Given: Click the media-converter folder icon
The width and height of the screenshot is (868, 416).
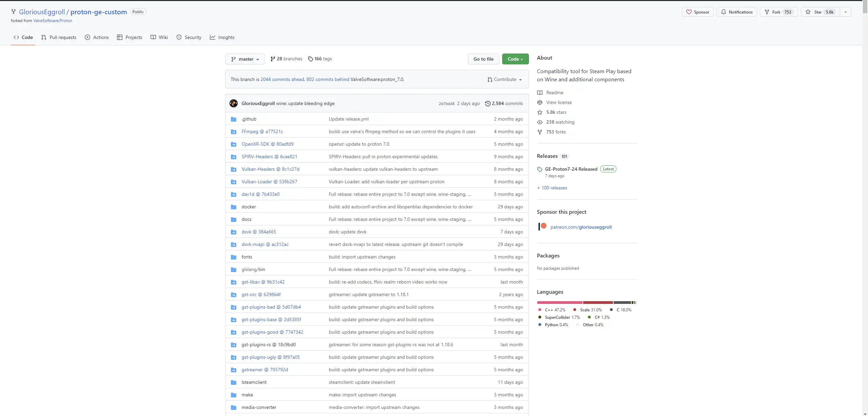Looking at the screenshot, I should 234,408.
